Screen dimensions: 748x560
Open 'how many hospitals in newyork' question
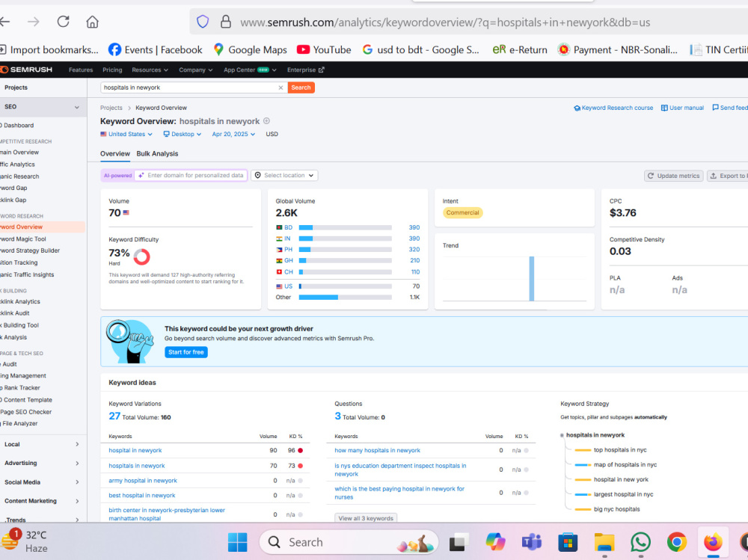(x=377, y=450)
